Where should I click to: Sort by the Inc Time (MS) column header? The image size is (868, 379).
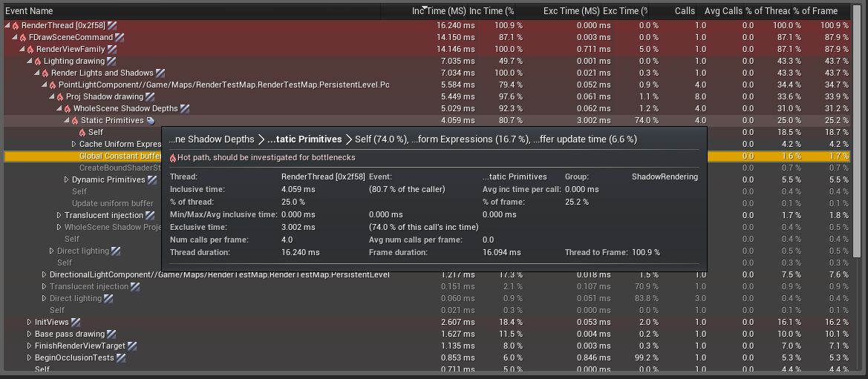click(439, 11)
